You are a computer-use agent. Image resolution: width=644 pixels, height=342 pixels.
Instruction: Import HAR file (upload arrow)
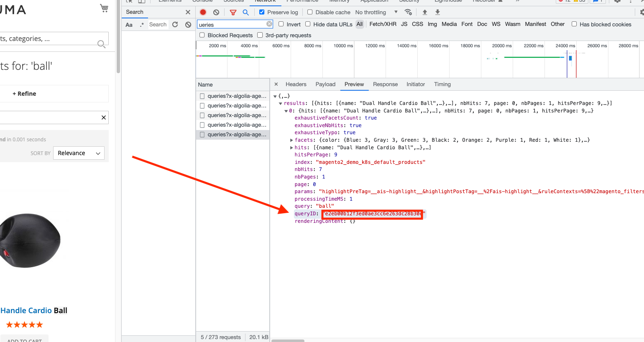click(425, 12)
